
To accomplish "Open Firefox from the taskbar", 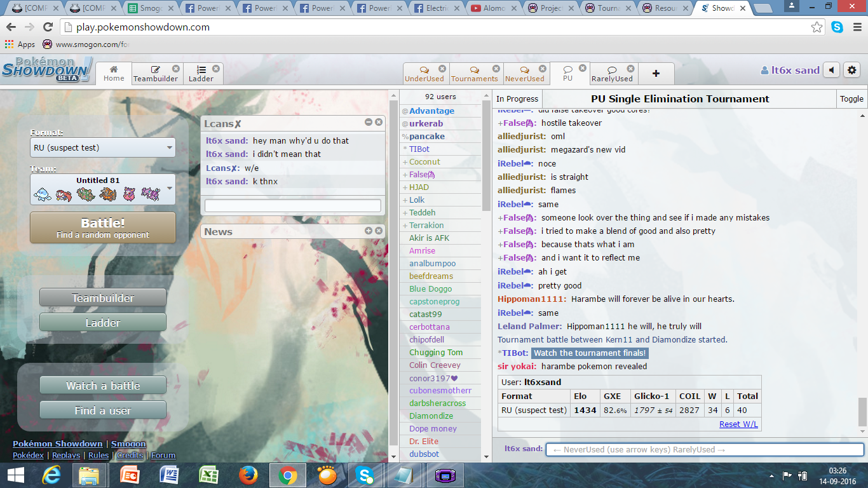I will (x=248, y=475).
